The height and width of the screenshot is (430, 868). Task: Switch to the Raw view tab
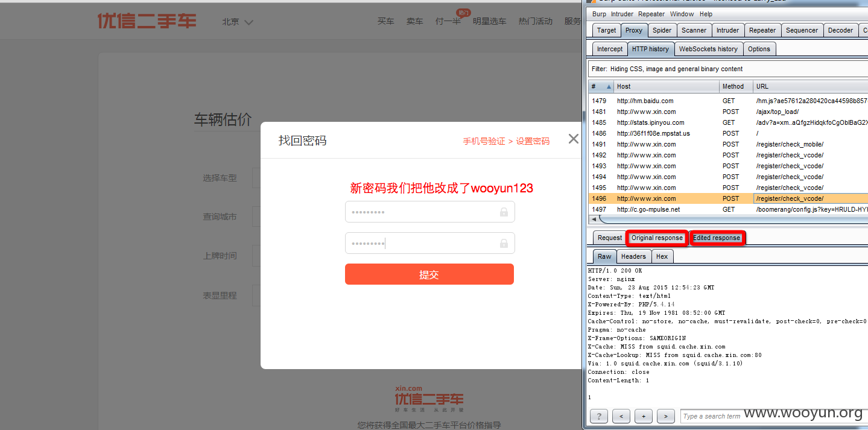tap(604, 256)
